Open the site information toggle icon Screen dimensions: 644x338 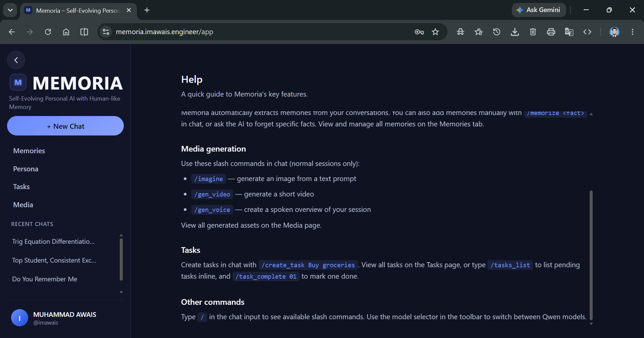click(106, 32)
